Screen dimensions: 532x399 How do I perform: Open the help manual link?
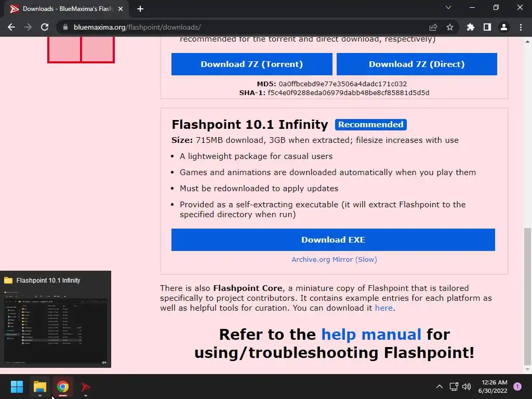371,335
